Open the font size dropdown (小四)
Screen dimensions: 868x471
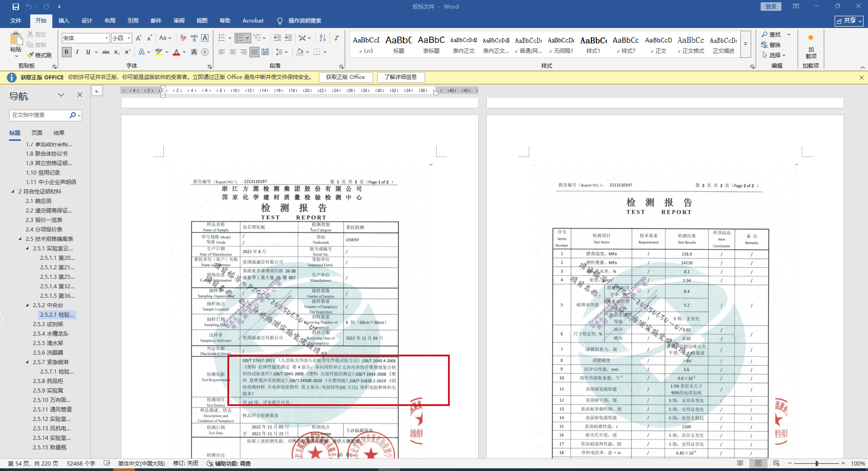pos(129,38)
